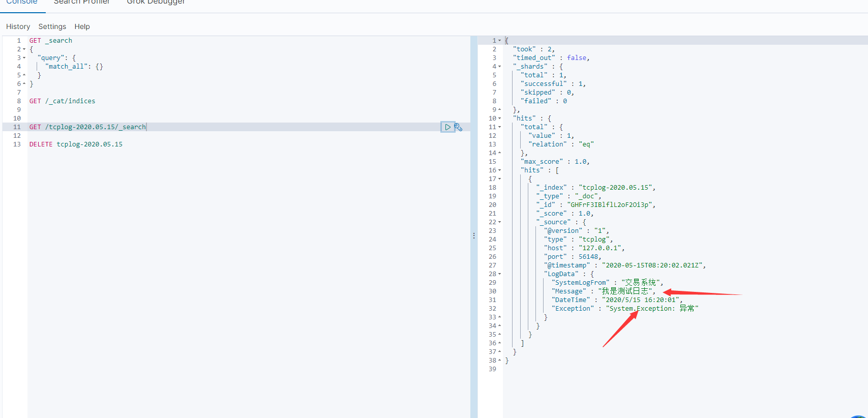The width and height of the screenshot is (868, 418).
Task: Click the "failed" : 0 response line
Action: pyautogui.click(x=544, y=101)
